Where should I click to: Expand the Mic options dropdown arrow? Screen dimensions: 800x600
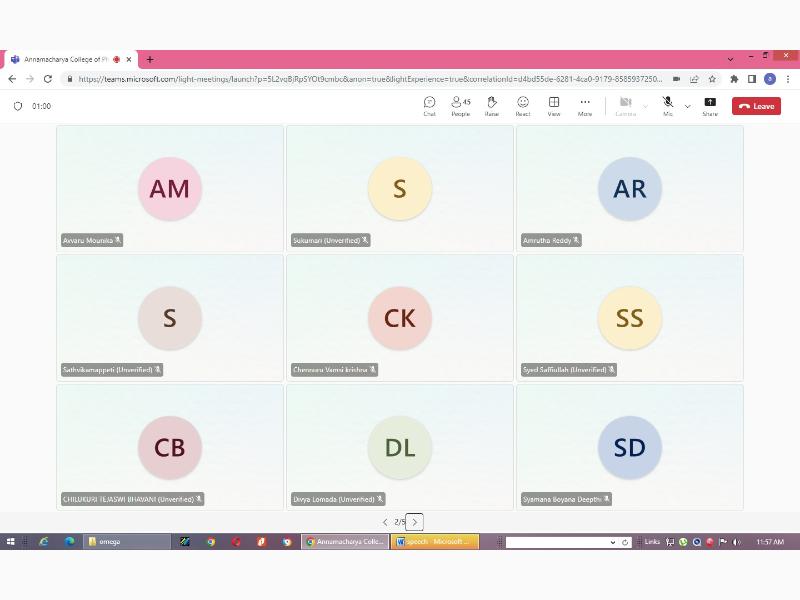point(687,106)
